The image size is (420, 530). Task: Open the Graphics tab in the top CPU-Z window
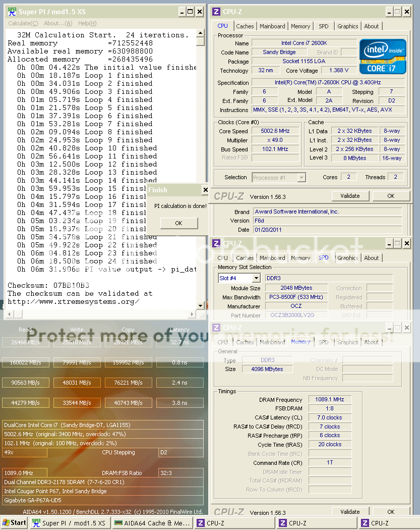pyautogui.click(x=348, y=26)
